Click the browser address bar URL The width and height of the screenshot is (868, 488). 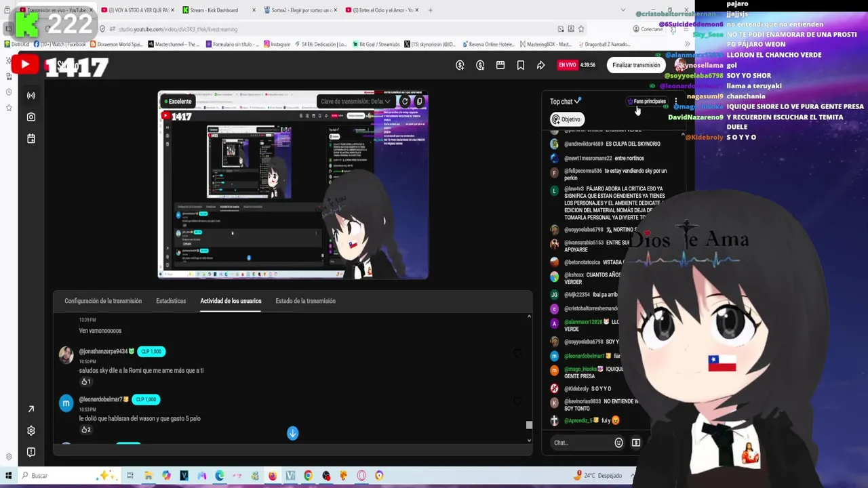(x=178, y=29)
